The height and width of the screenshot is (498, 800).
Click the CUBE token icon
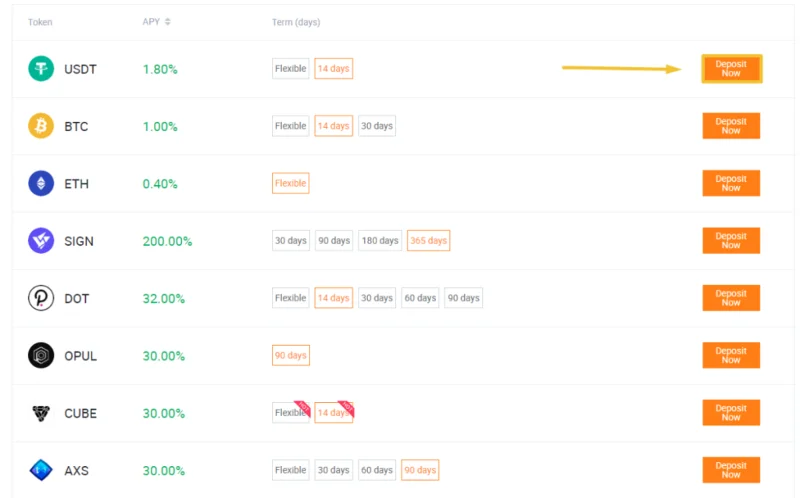tap(41, 413)
